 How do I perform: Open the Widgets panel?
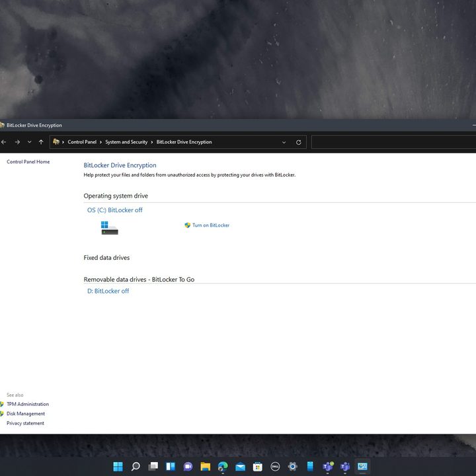171,466
